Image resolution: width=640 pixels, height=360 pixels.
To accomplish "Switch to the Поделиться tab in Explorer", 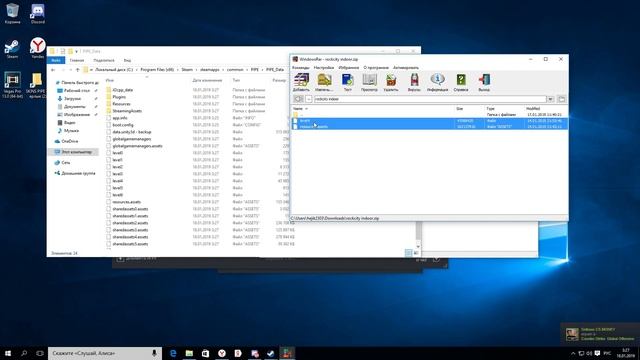I will point(104,60).
